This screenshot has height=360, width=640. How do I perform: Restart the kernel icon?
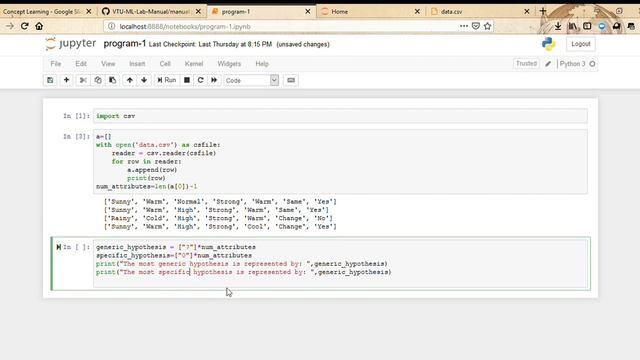tap(200, 80)
